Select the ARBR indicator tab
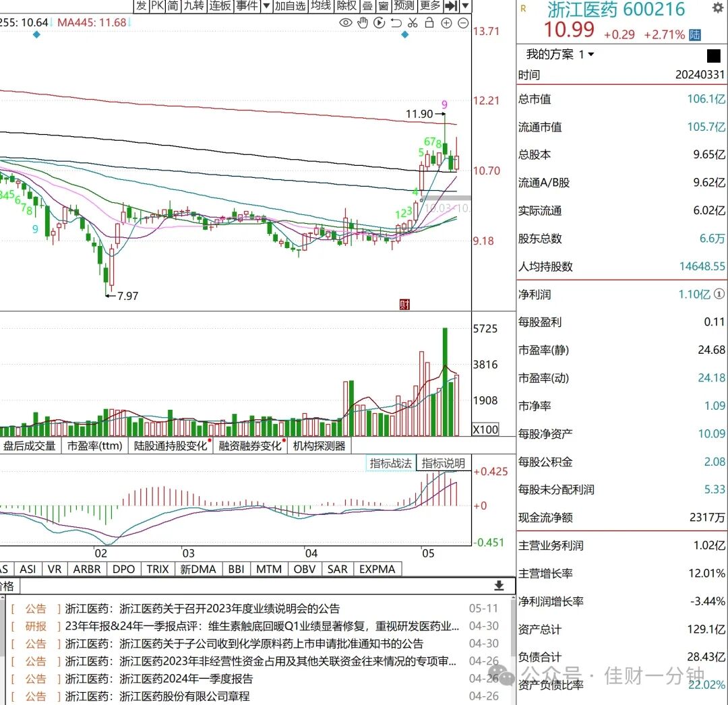 (x=87, y=569)
